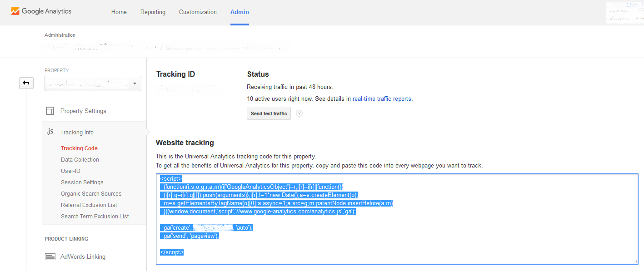Open the Home tab
The image size is (644, 271).
119,12
